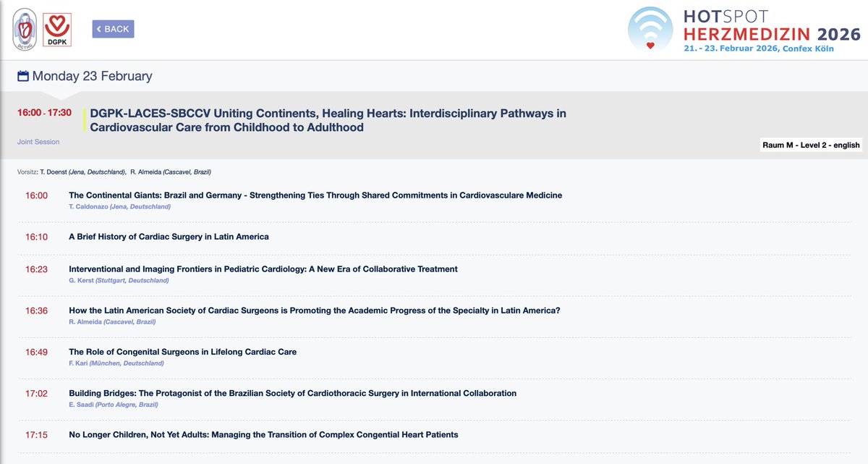Click the conference date '21. - 23. Februar 2026, Confex Köln'

click(x=758, y=48)
